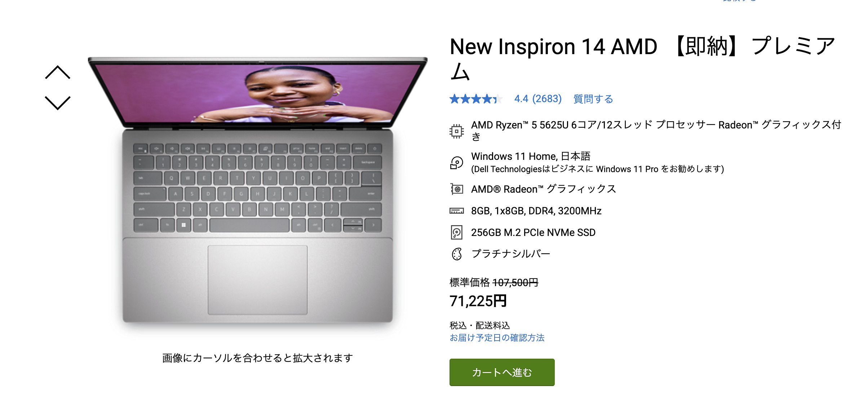Click the 画像にカーソルを合わせると拡大されます caption
The image size is (868, 407).
point(257,358)
